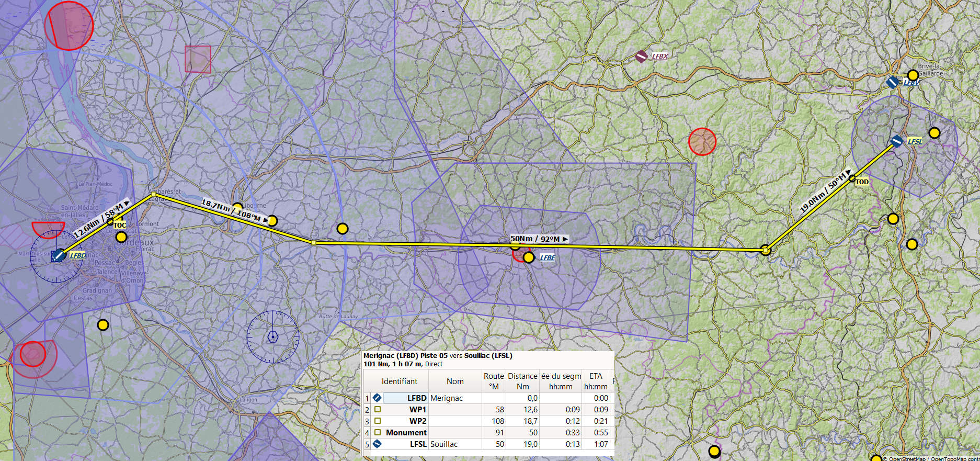Click the hexagonal VOR symbol in compass rose
Screen dimensions: 980x461
pos(272,336)
